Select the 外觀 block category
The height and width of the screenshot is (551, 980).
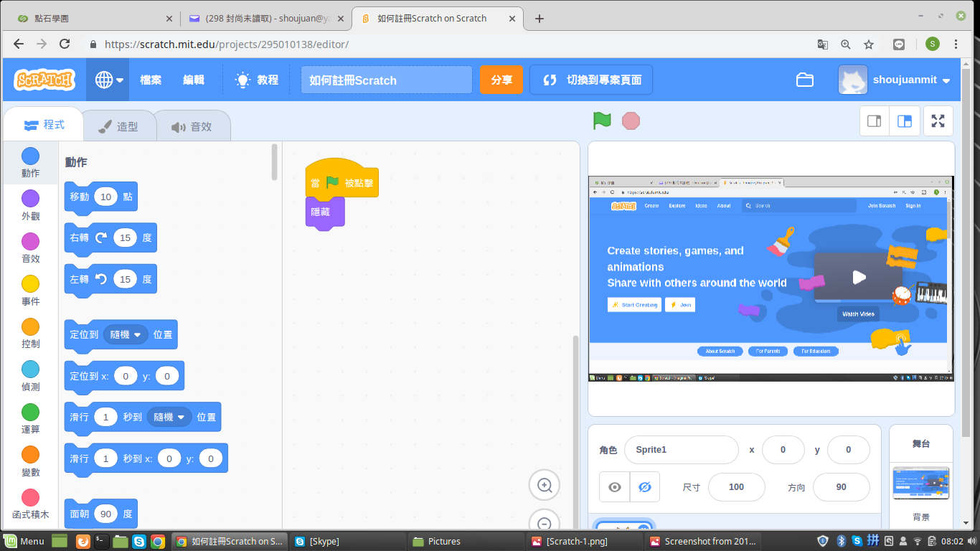click(x=30, y=205)
